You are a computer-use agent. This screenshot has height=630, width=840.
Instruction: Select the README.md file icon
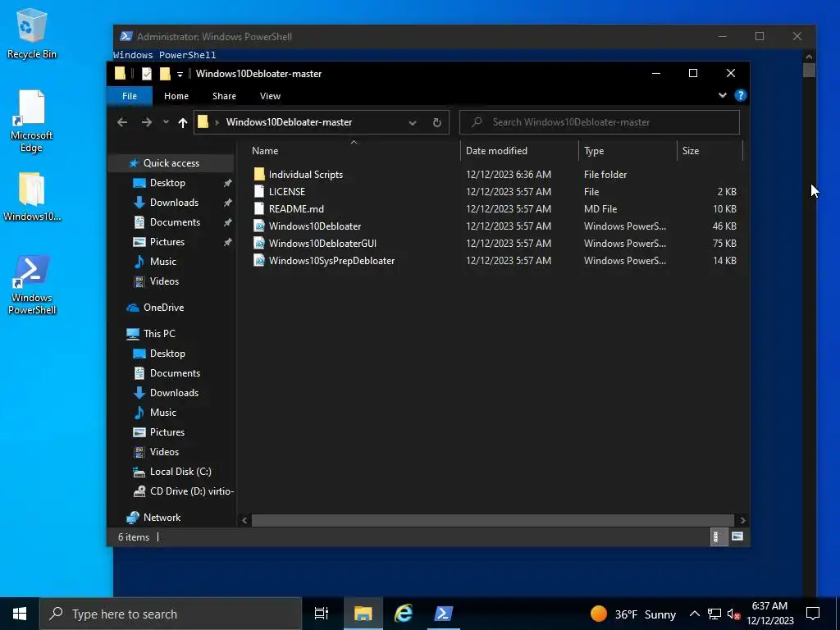coord(259,208)
